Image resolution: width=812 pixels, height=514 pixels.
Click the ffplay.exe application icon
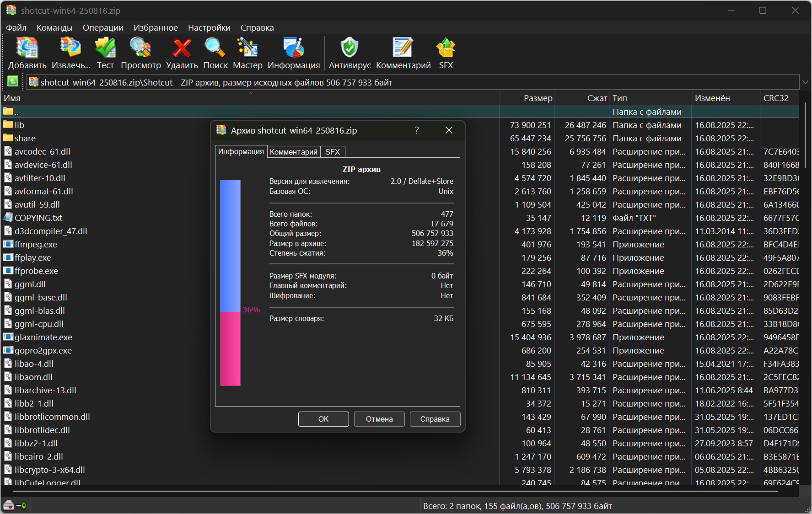[8, 257]
